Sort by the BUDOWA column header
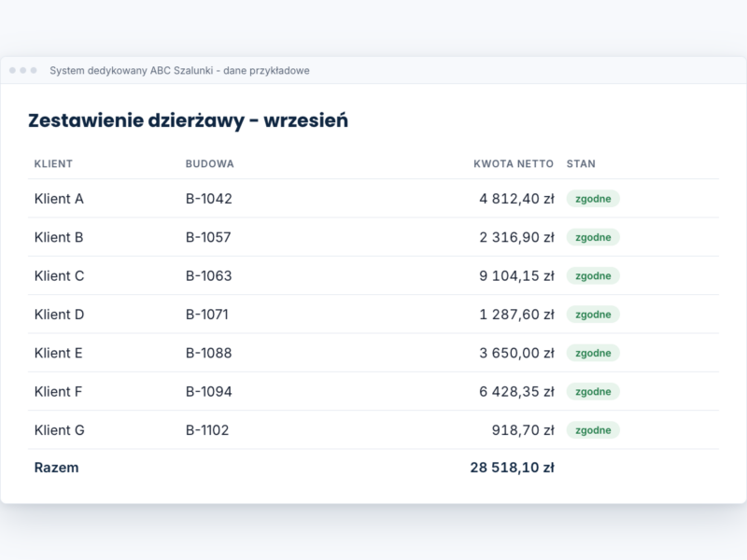Screen dimensions: 747x560 pyautogui.click(x=209, y=164)
